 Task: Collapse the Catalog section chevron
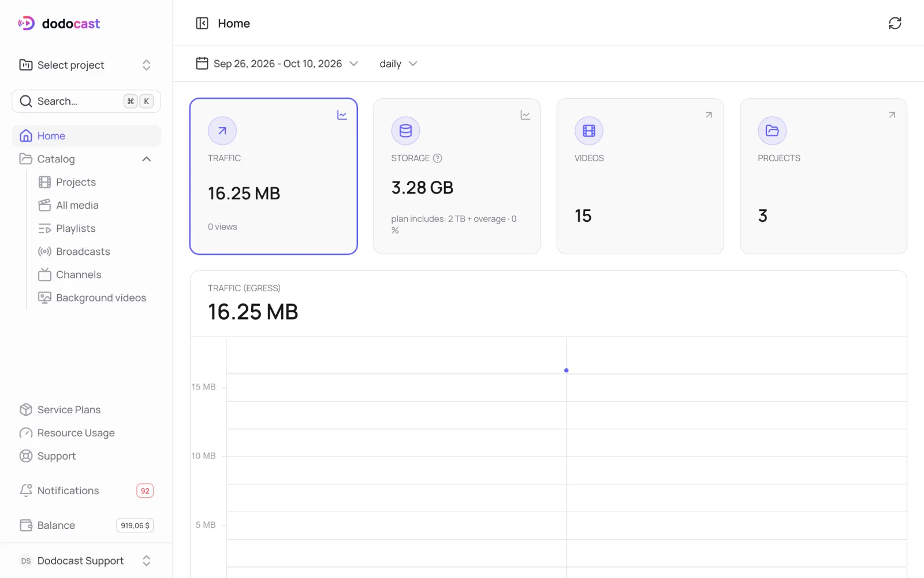click(146, 159)
